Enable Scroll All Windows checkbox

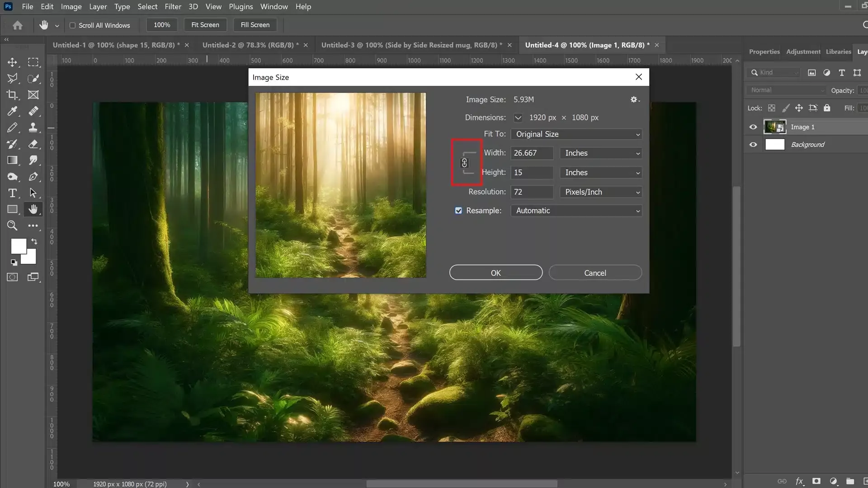click(72, 25)
